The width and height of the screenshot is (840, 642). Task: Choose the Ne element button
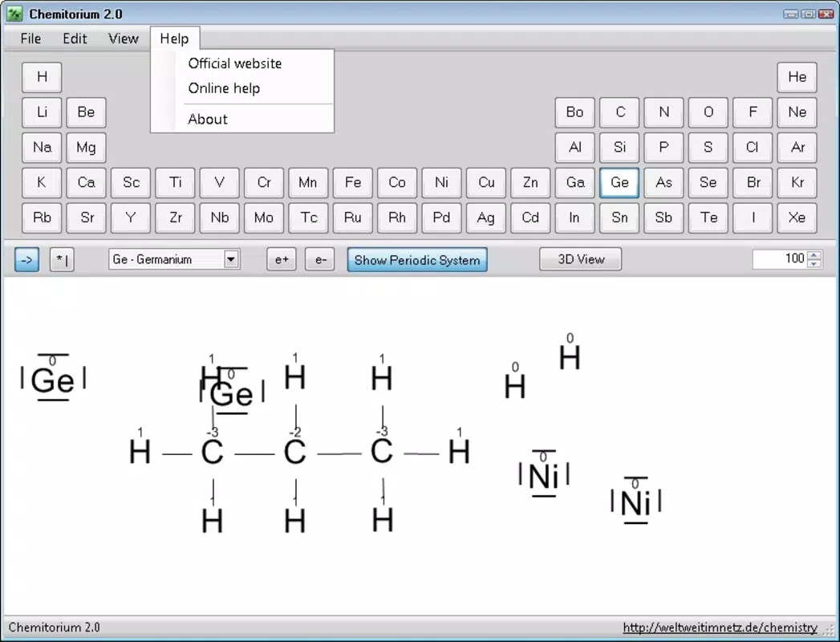click(x=797, y=112)
